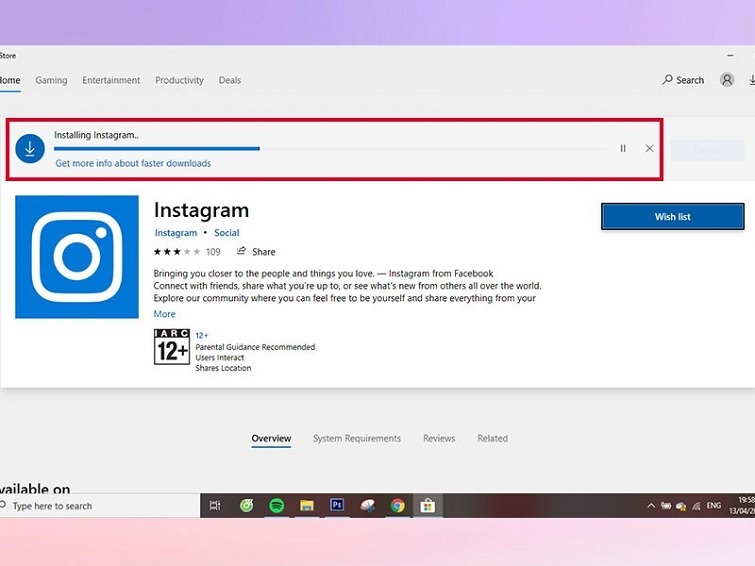This screenshot has width=755, height=566.
Task: Click the Type here to search box
Action: (99, 506)
